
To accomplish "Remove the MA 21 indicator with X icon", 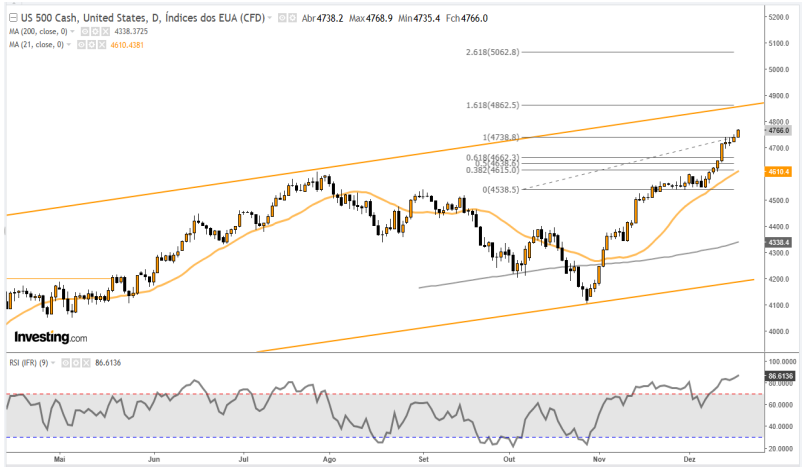I will (101, 45).
